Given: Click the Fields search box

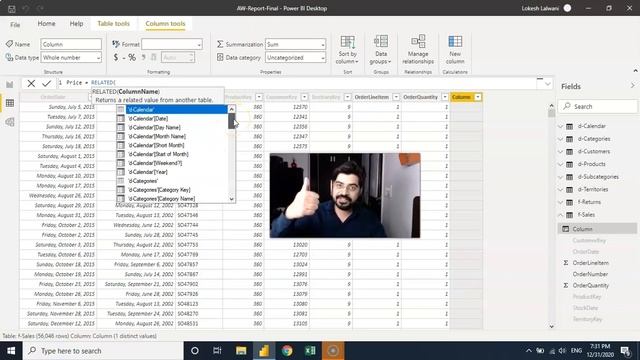Looking at the screenshot, I should point(597,107).
